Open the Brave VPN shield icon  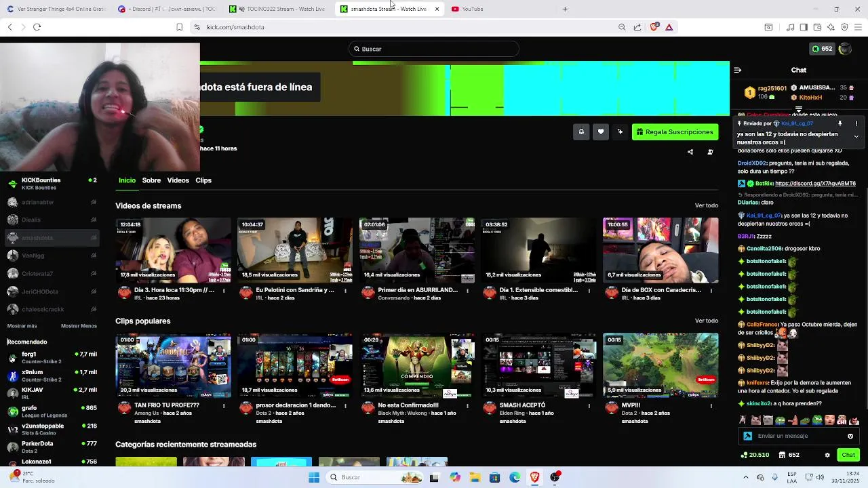pyautogui.click(x=844, y=27)
